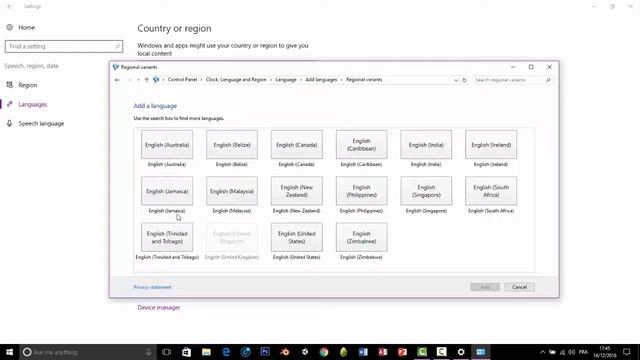Open the Windows Start menu
Image resolution: width=640 pixels, height=360 pixels.
tap(9, 352)
